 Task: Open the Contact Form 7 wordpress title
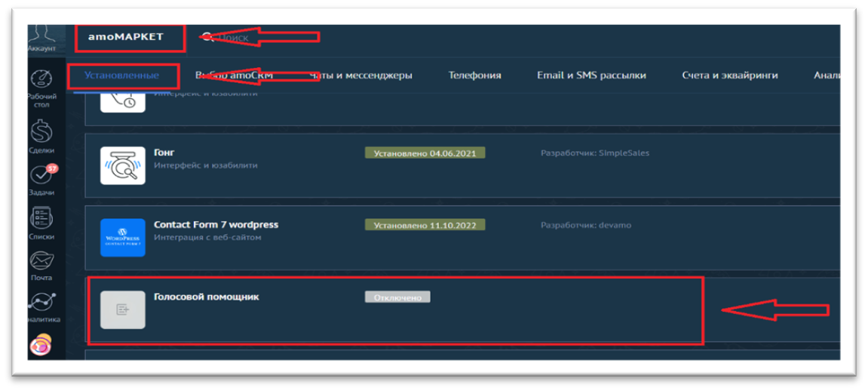pyautogui.click(x=216, y=225)
